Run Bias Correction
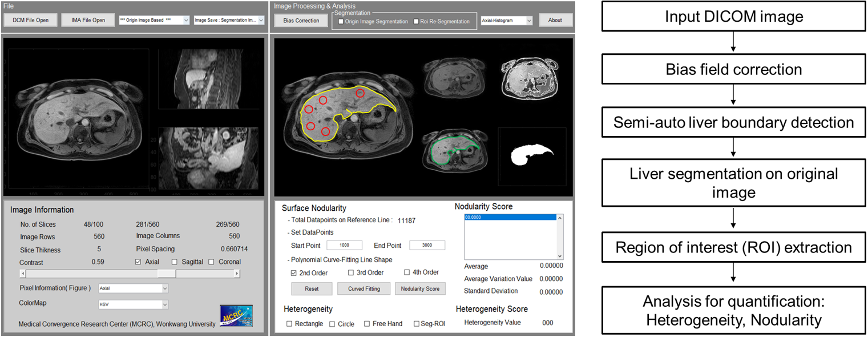The height and width of the screenshot is (337, 868). 301,21
